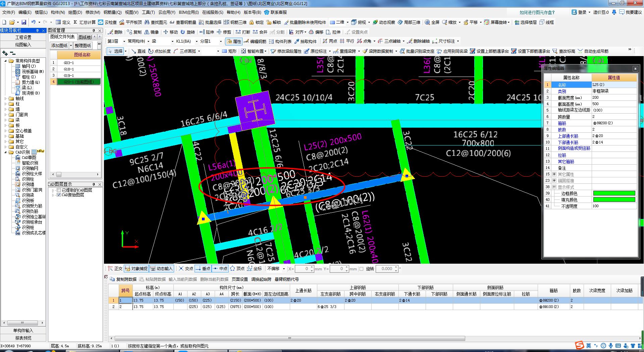Image resolution: width=644 pixels, height=352 pixels.
Task: Open 查找图元 find element tool
Action: (x=156, y=22)
